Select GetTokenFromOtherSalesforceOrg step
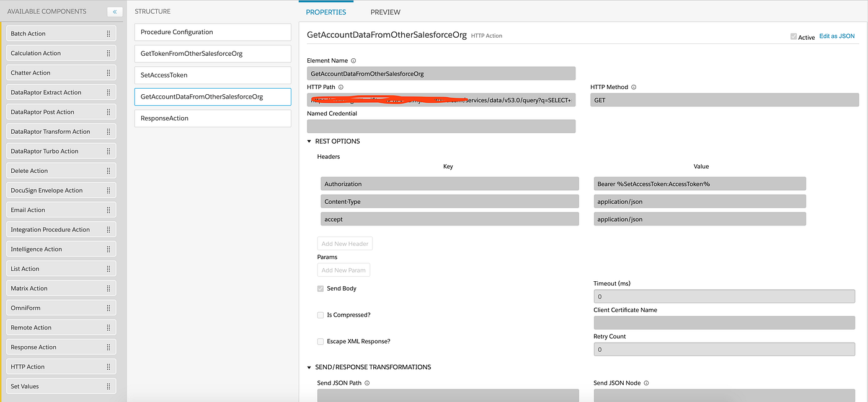 coord(212,53)
